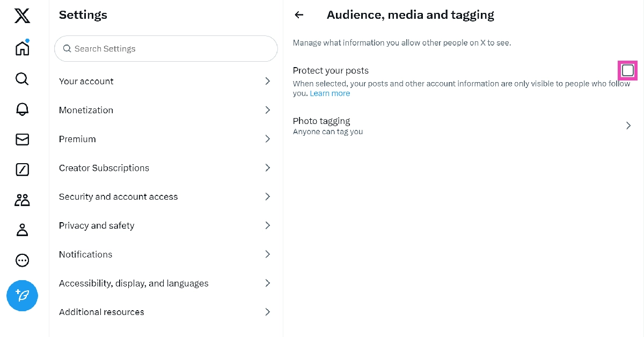Image resolution: width=644 pixels, height=337 pixels.
Task: Open Messages envelope icon
Action: [x=22, y=140]
